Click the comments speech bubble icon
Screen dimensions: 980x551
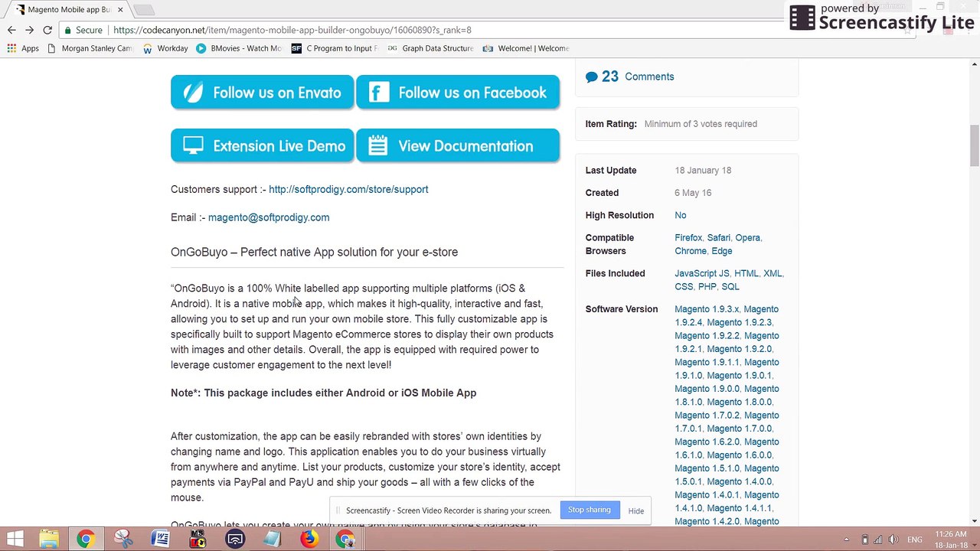[592, 77]
